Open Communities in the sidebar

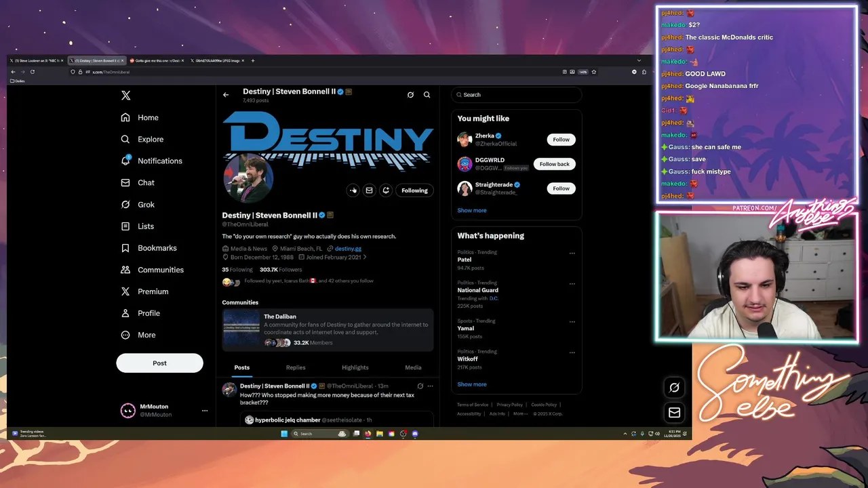coord(152,270)
